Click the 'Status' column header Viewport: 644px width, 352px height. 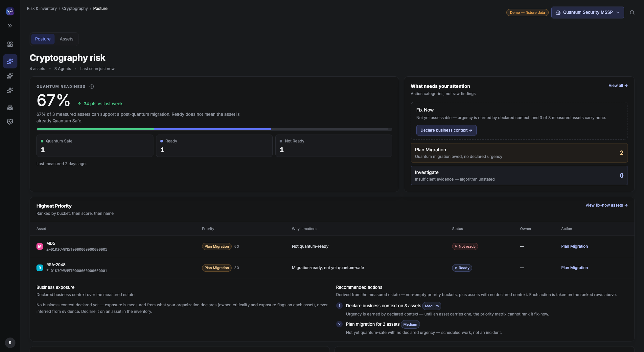tap(457, 229)
